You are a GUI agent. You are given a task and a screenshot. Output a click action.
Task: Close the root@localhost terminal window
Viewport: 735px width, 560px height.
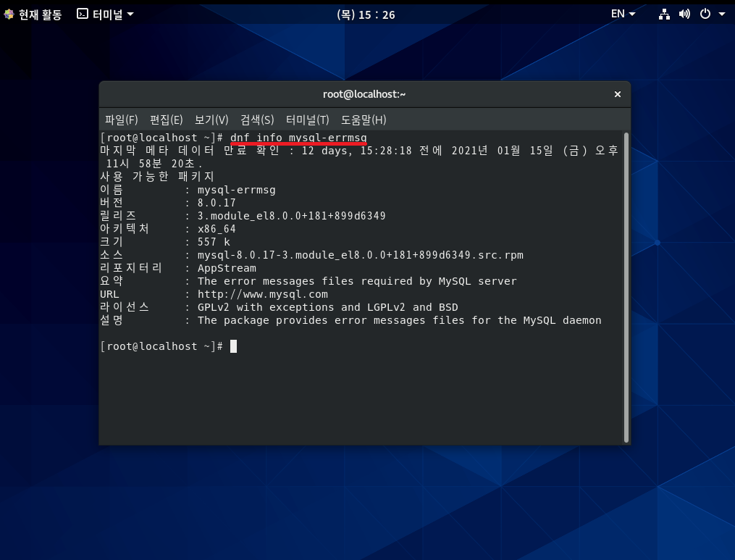pos(618,94)
